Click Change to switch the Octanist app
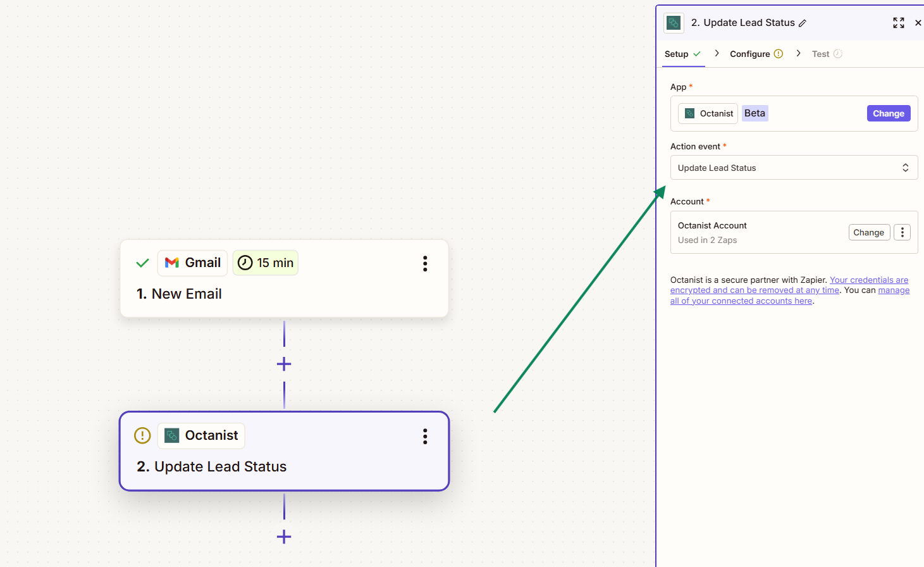This screenshot has width=924, height=567. pyautogui.click(x=888, y=113)
